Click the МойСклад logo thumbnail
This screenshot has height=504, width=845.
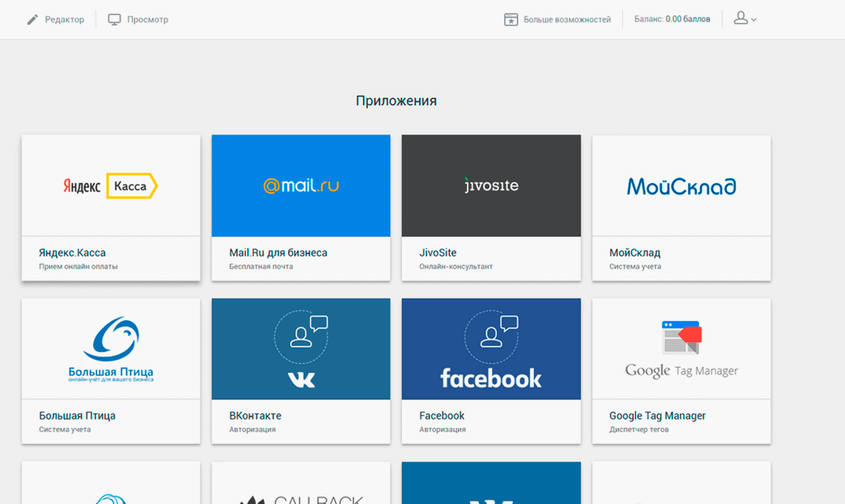(x=681, y=186)
